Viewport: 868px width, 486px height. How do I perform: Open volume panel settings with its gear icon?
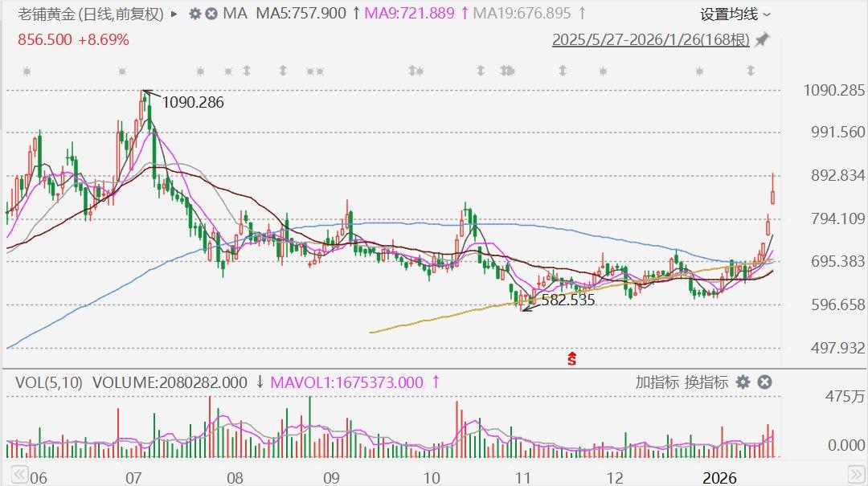(x=742, y=383)
